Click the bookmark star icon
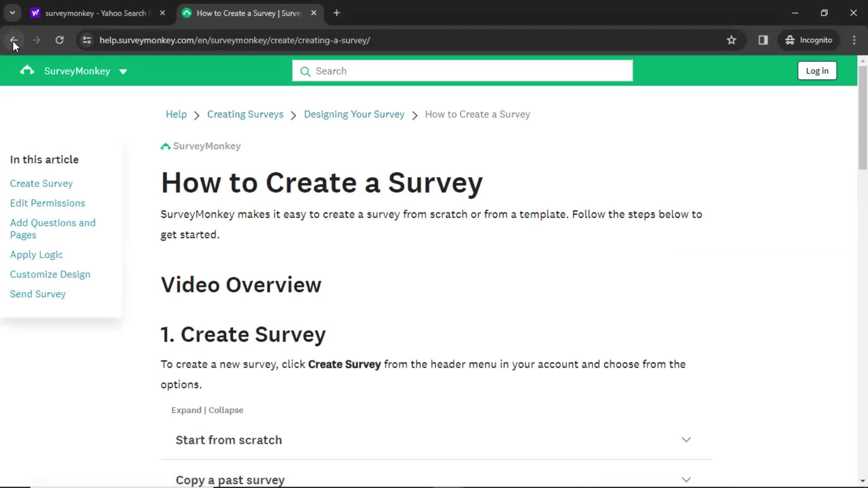The height and width of the screenshot is (488, 868). click(x=731, y=40)
